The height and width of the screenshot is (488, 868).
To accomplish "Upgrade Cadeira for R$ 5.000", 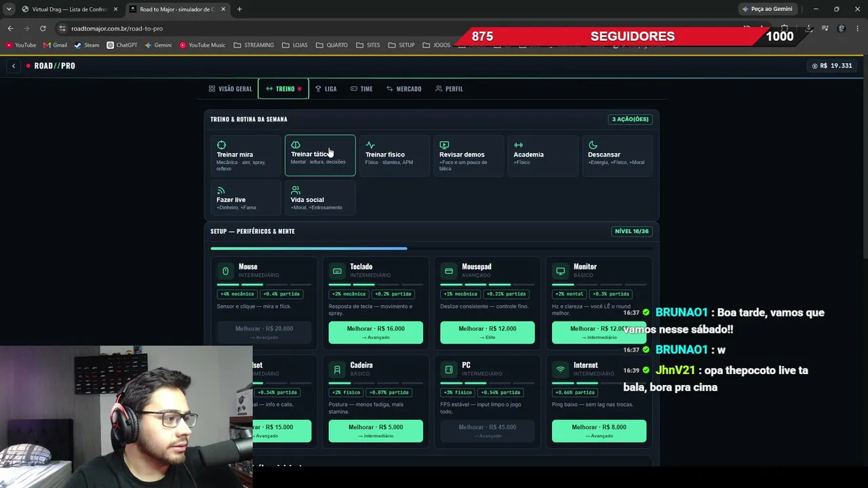I will pyautogui.click(x=376, y=431).
